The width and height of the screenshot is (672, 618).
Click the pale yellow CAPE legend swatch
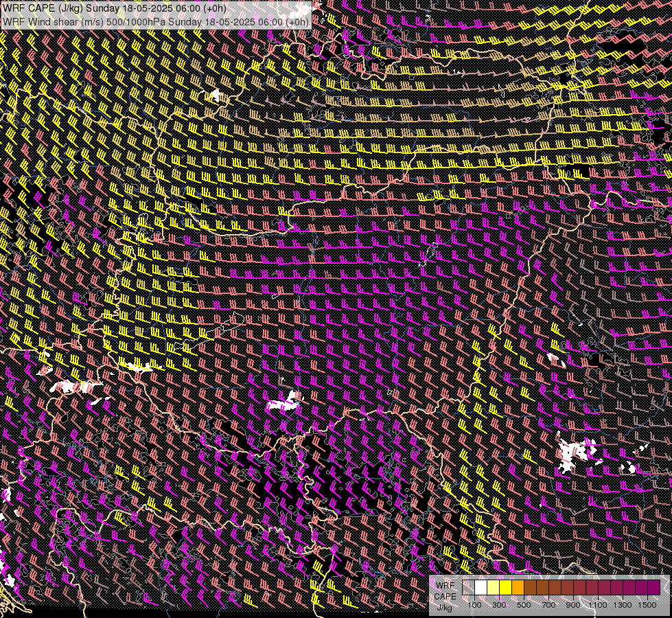[x=494, y=588]
